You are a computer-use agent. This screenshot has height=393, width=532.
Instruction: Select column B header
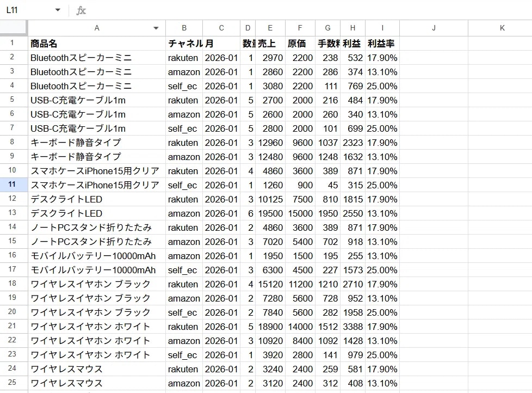pyautogui.click(x=184, y=28)
